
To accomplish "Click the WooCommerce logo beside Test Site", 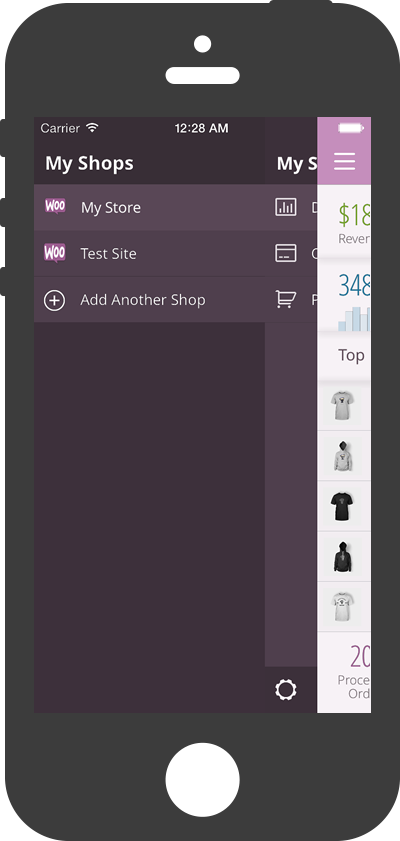I will 55,252.
